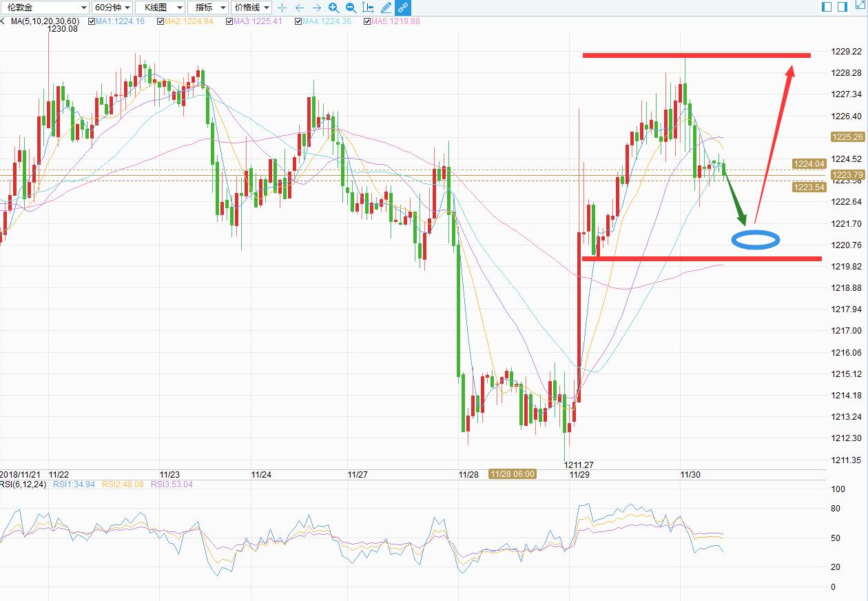The width and height of the screenshot is (868, 601).
Task: Activate the crosshair cursor tool
Action: click(x=282, y=8)
